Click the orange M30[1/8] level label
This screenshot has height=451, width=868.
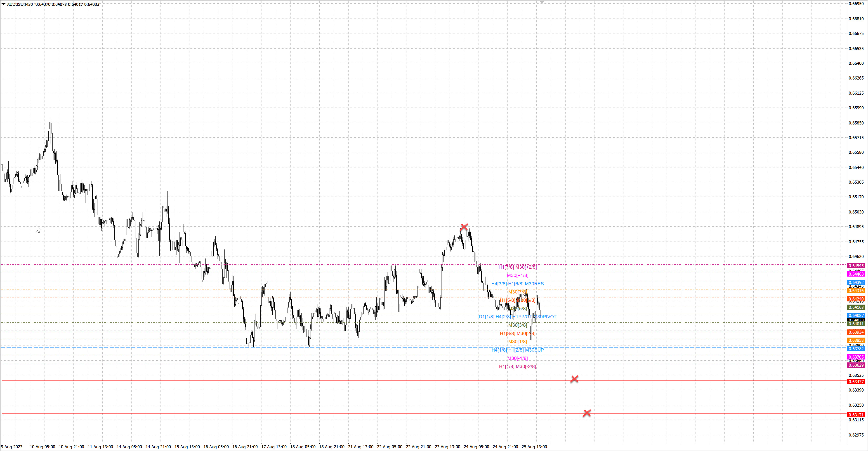tap(517, 342)
